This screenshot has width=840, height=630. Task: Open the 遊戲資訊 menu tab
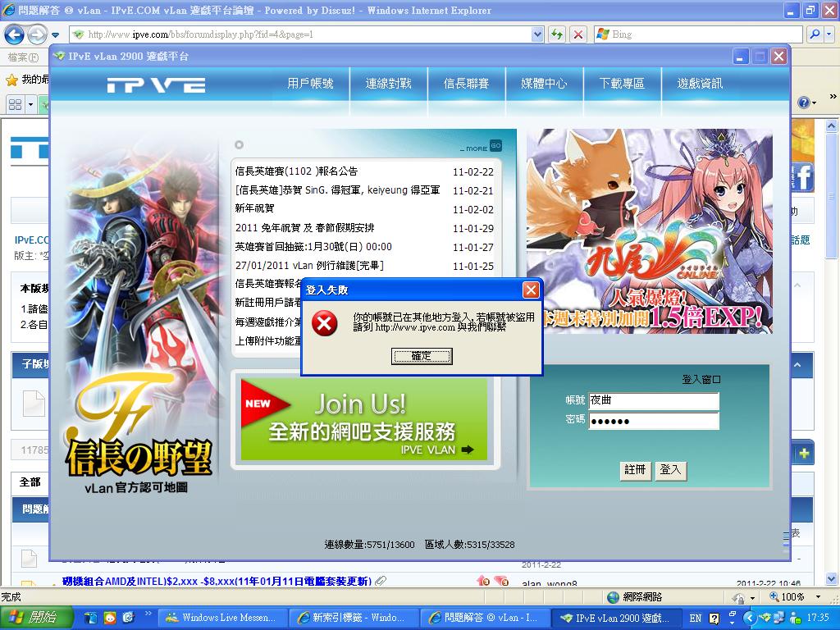pos(701,84)
